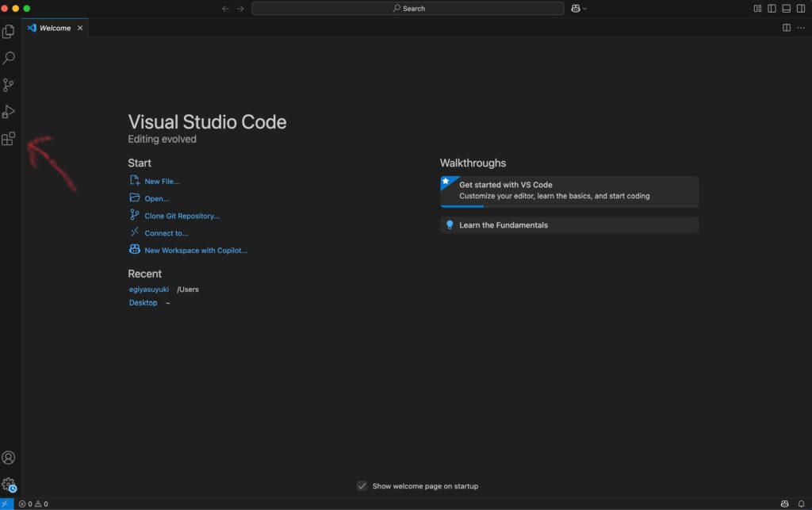Uncheck Show welcome page on startup
Screen dimensions: 812x510
click(362, 486)
